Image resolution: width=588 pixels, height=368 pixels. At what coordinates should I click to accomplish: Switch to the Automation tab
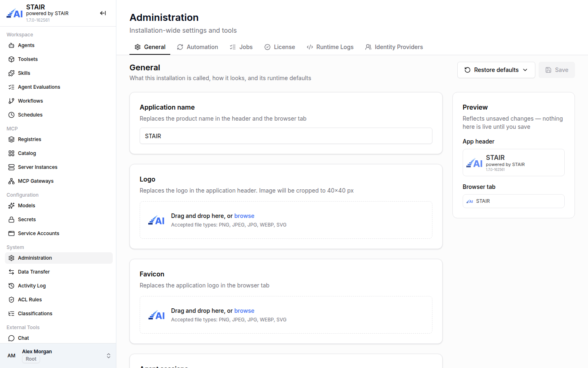tap(198, 47)
